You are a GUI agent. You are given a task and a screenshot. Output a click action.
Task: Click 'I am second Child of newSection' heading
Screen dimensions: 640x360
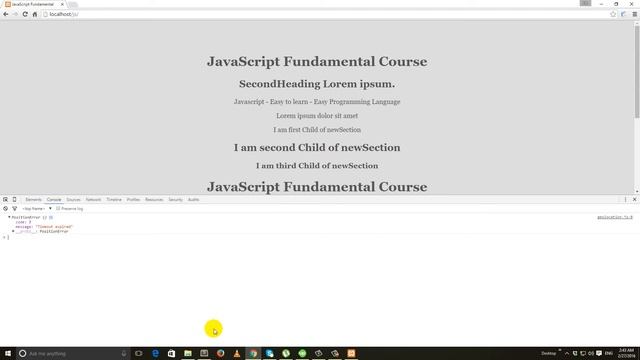coord(317,148)
